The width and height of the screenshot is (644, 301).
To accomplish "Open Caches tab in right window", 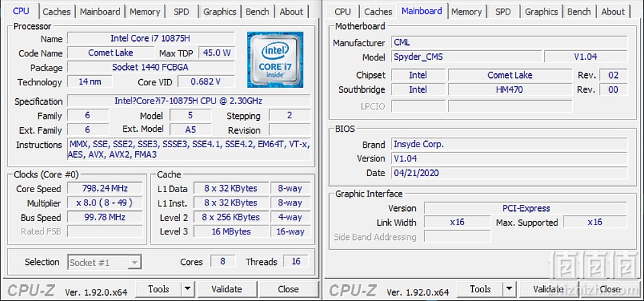I will [378, 11].
